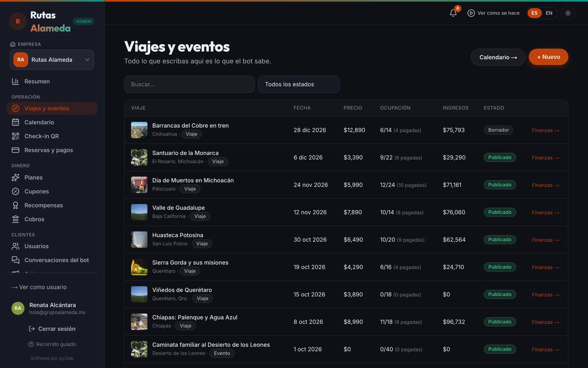This screenshot has width=588, height=368.
Task: Click the Cobros bank icon
Action: pyautogui.click(x=15, y=219)
